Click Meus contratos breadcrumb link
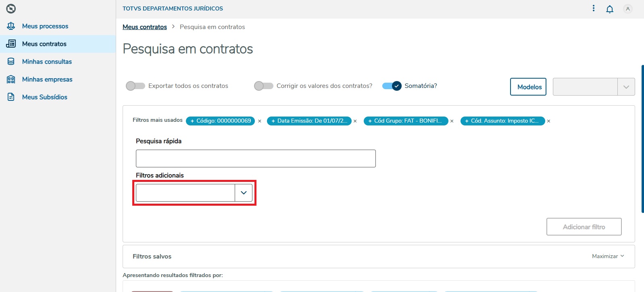 [x=145, y=27]
